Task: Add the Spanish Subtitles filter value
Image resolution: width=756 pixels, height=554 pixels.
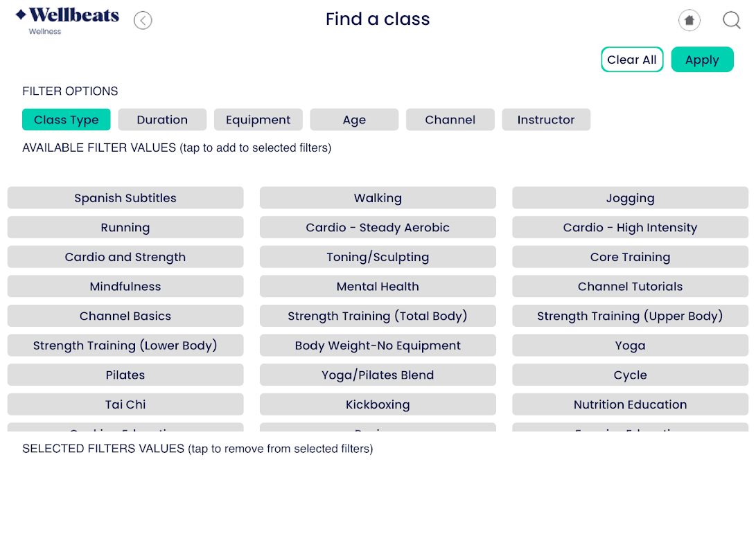Action: 125,198
